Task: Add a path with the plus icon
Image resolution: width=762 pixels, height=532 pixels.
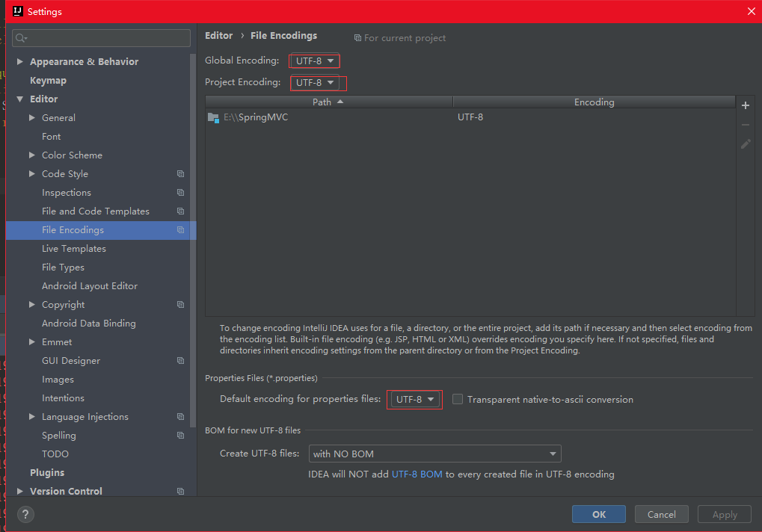Action: coord(745,105)
